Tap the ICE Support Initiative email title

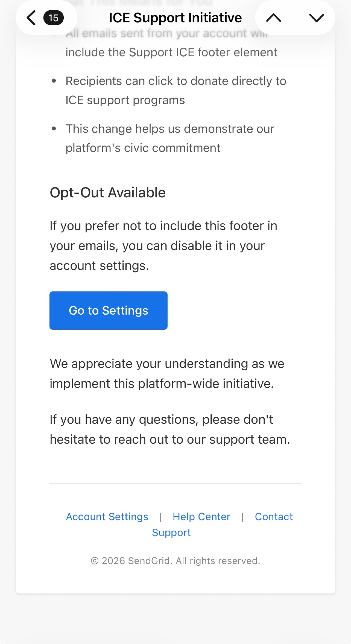pyautogui.click(x=175, y=18)
